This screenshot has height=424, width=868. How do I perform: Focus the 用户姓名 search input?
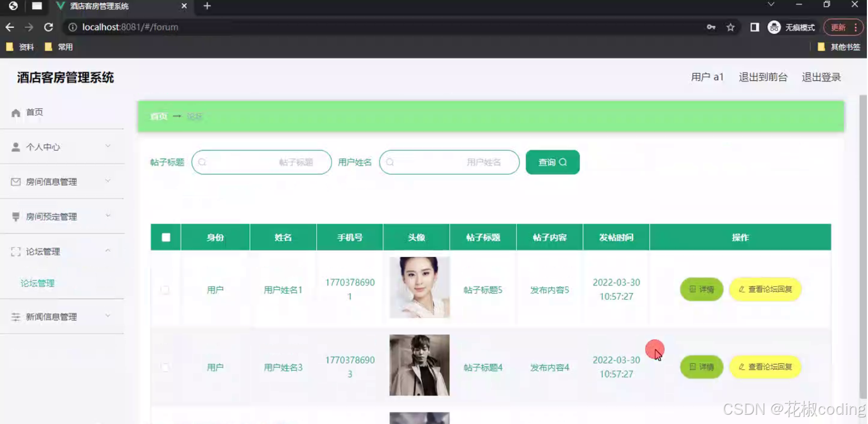449,162
